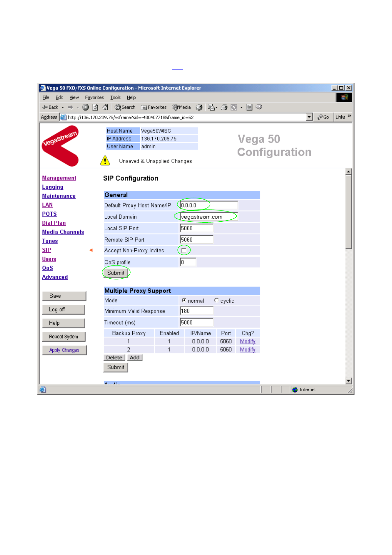Click the Messenger toolbar icon
392x555 pixels.
click(x=259, y=107)
